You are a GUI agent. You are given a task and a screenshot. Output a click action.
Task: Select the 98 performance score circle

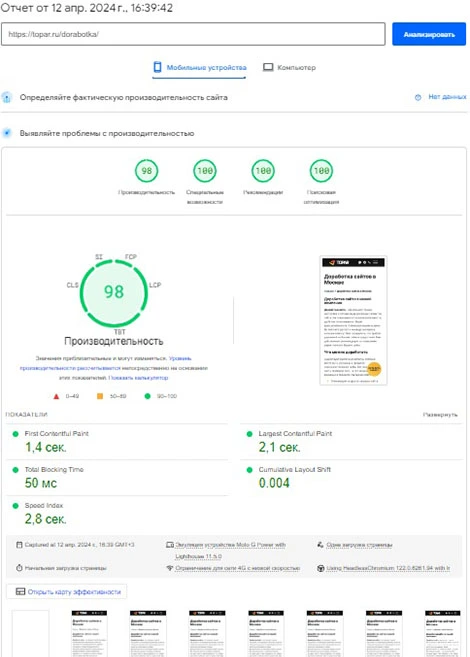coord(146,171)
